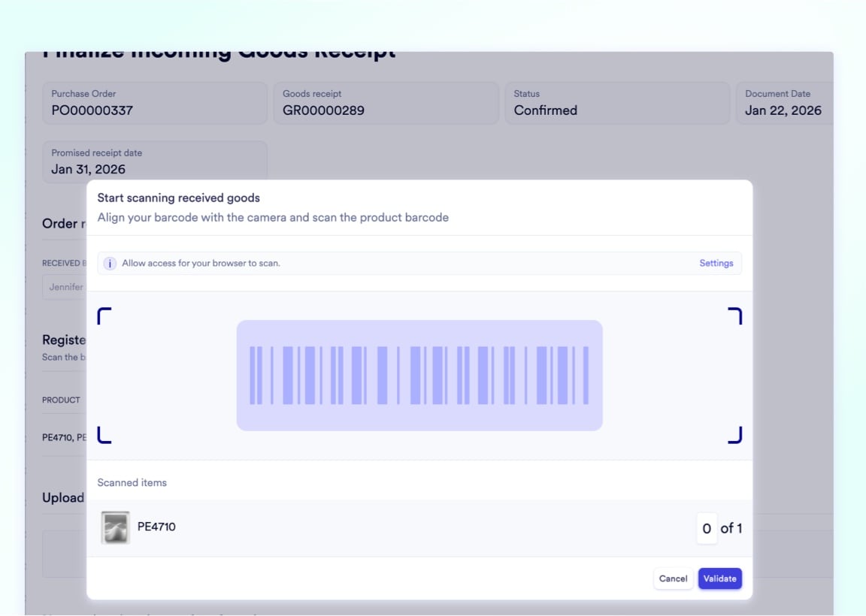The height and width of the screenshot is (616, 866).
Task: Click the PE4710 product row behind the dialog
Action: click(x=64, y=437)
